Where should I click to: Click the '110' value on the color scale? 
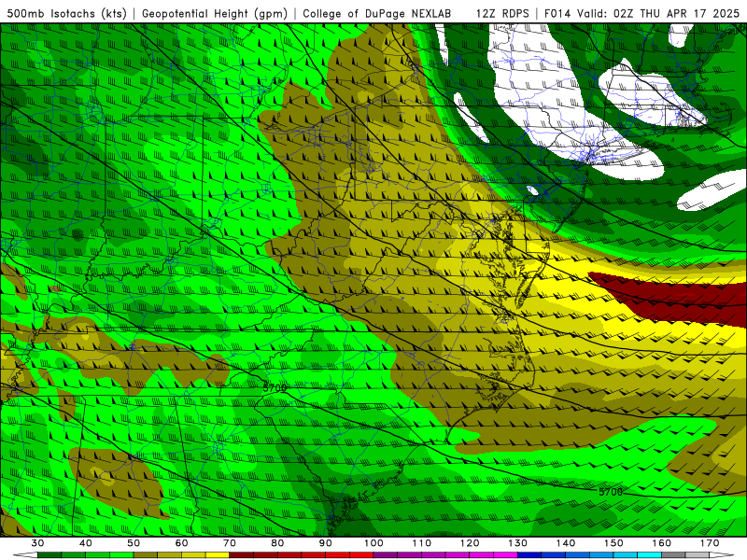coord(422,543)
